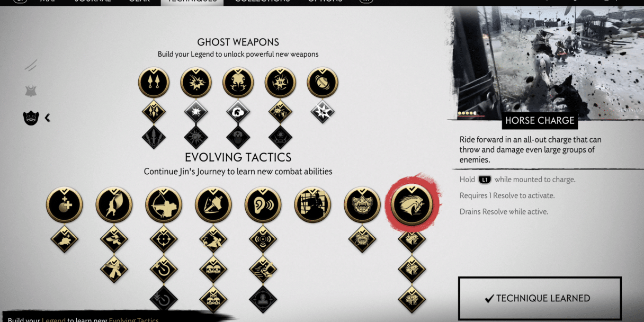Open the katana Samurai category in sidebar
Viewport: 644px width, 322px height.
coord(31,65)
